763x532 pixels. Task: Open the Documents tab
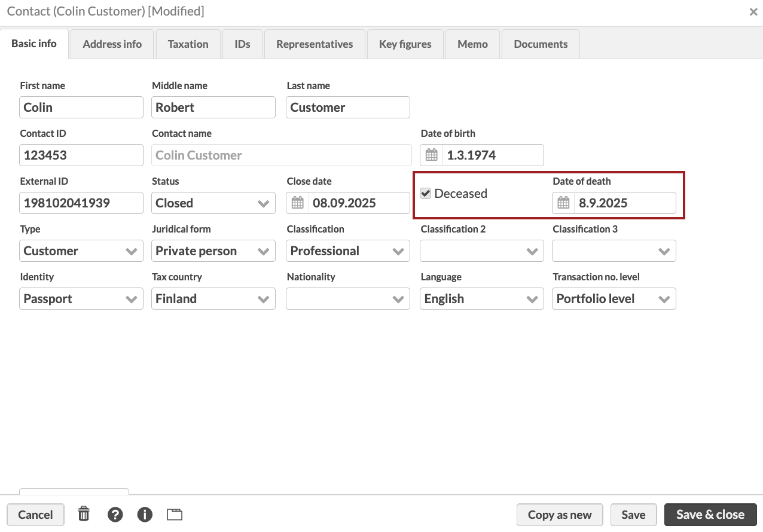(541, 44)
